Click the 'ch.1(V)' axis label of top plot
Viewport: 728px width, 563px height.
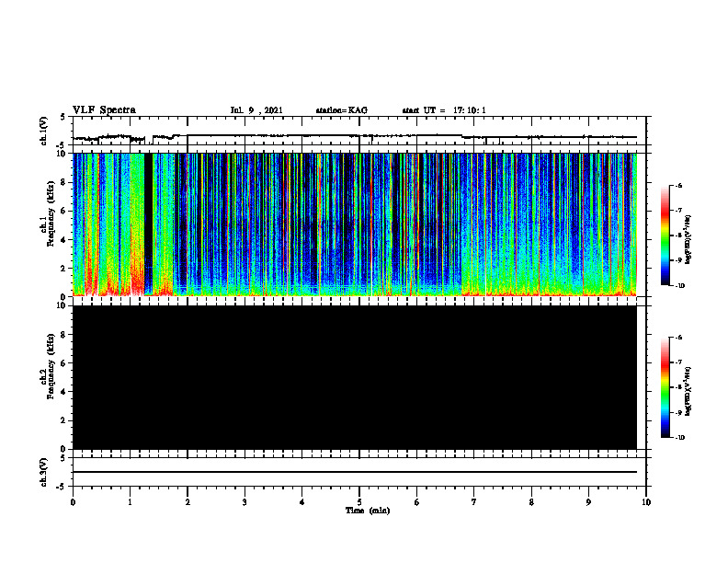[44, 131]
